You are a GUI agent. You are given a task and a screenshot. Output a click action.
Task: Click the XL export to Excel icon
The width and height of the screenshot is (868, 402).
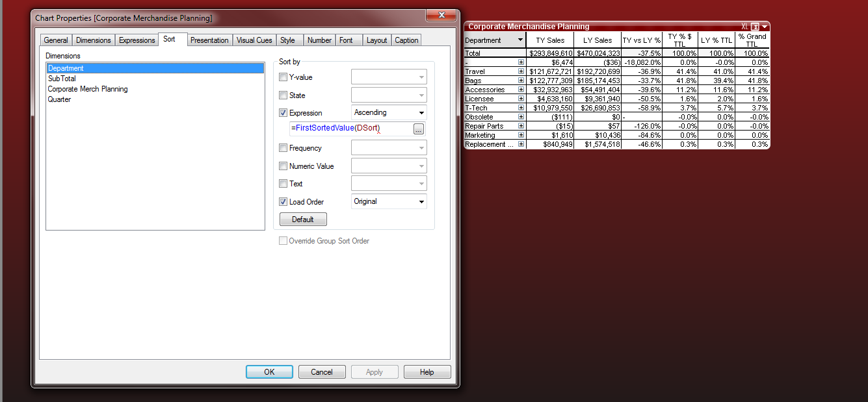pos(744,27)
